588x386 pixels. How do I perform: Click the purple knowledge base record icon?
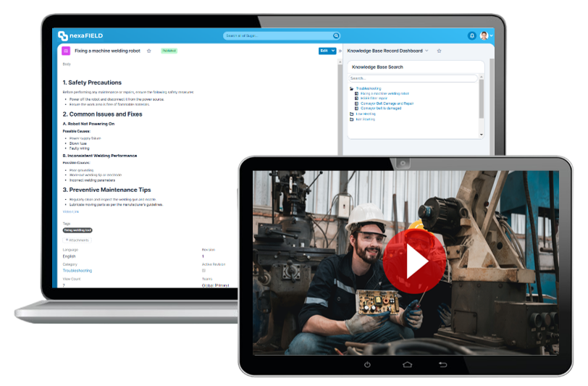(66, 51)
